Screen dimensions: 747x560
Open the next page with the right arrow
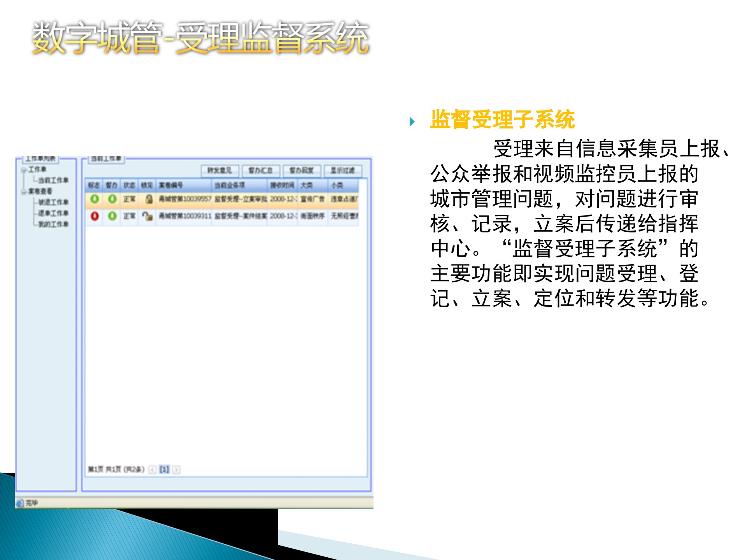coord(177,470)
